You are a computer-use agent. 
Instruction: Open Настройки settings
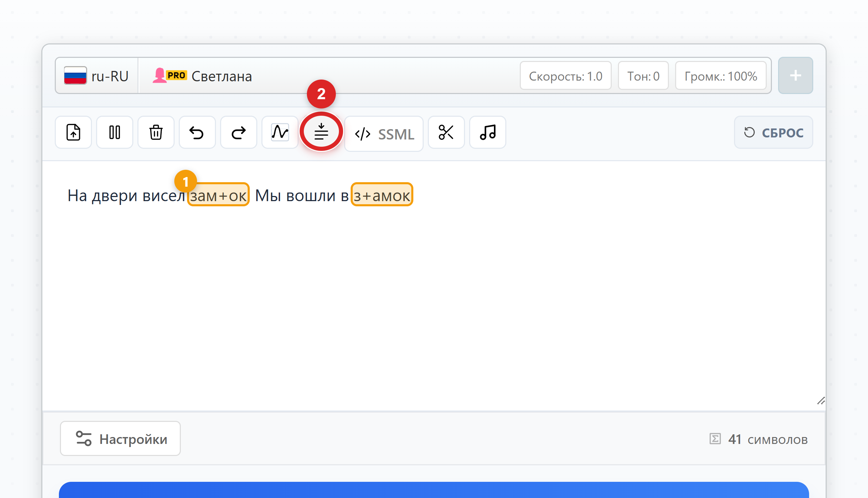coord(120,439)
